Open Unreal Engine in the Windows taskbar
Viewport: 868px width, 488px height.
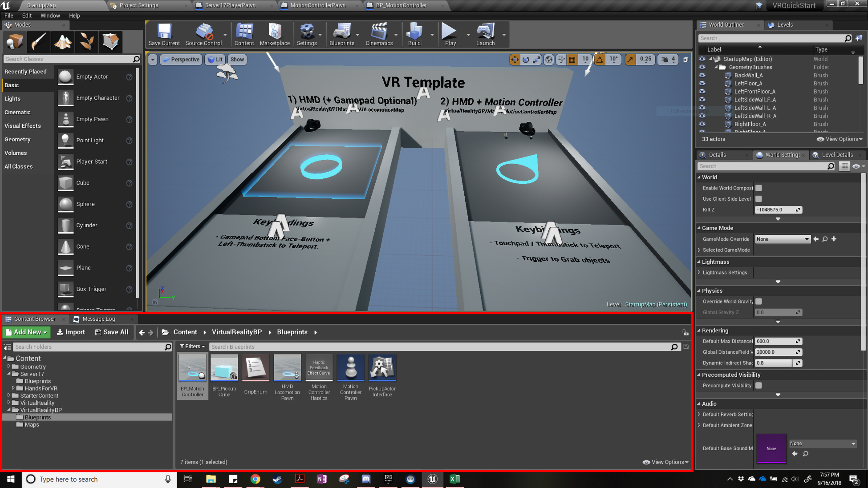point(432,479)
